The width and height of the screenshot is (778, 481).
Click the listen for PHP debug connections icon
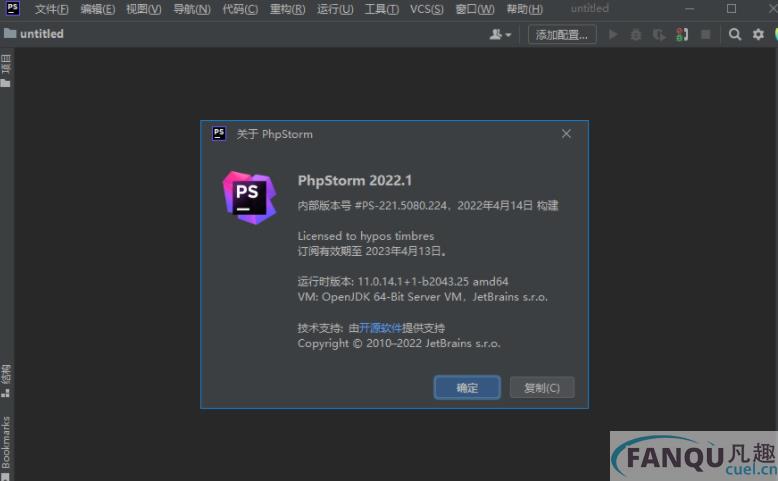click(x=682, y=34)
